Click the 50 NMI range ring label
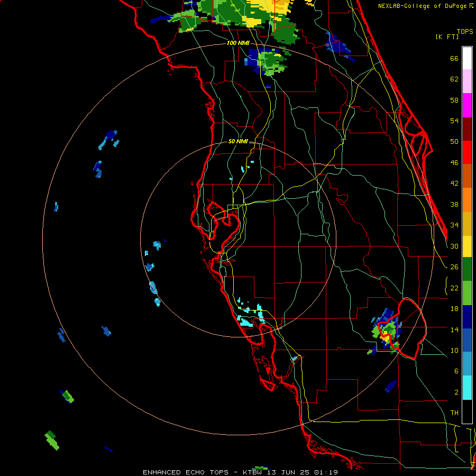Image resolution: width=476 pixels, height=476 pixels. [x=238, y=141]
